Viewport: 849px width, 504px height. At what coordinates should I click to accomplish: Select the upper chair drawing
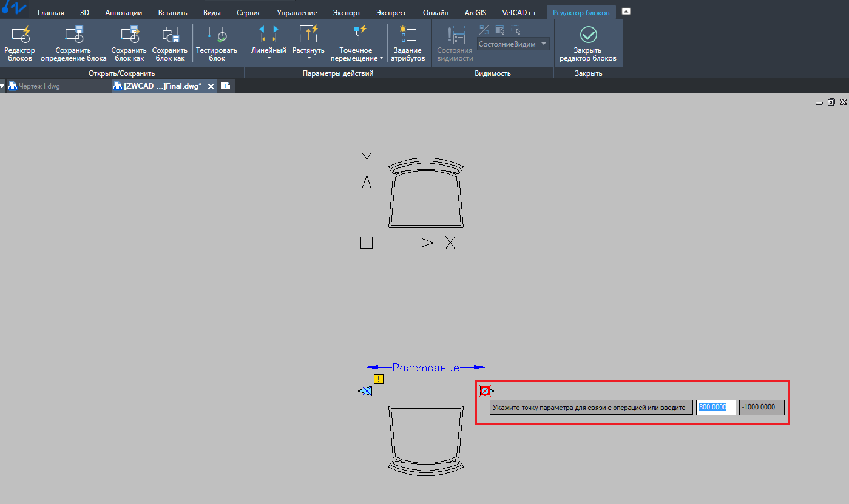[x=425, y=193]
